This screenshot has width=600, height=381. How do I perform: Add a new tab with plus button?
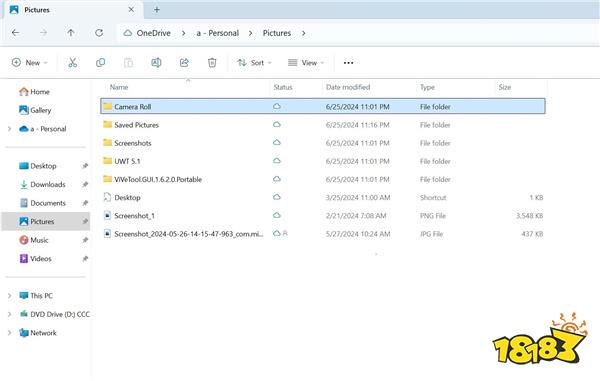[x=157, y=10]
